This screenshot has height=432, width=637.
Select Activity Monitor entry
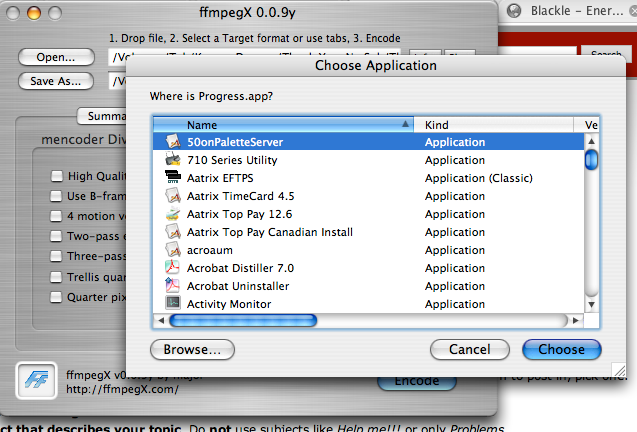pyautogui.click(x=229, y=304)
